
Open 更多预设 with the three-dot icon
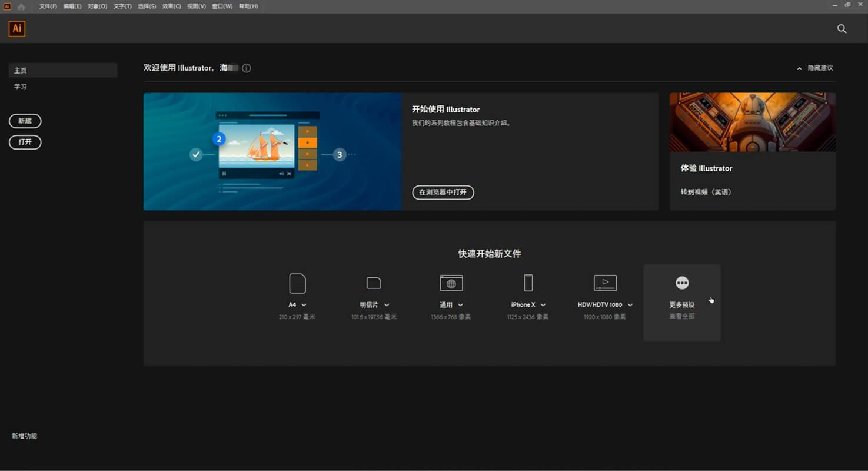[682, 283]
